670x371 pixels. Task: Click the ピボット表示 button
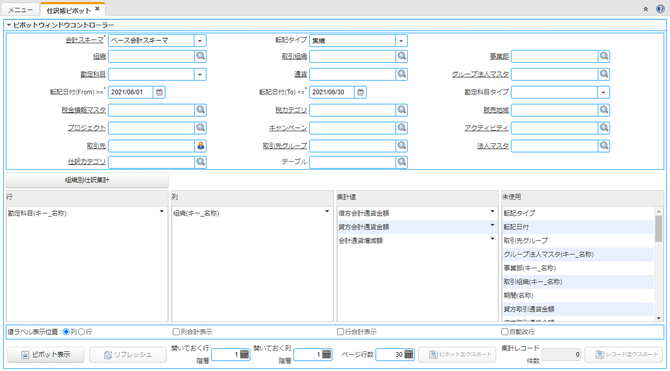point(46,354)
